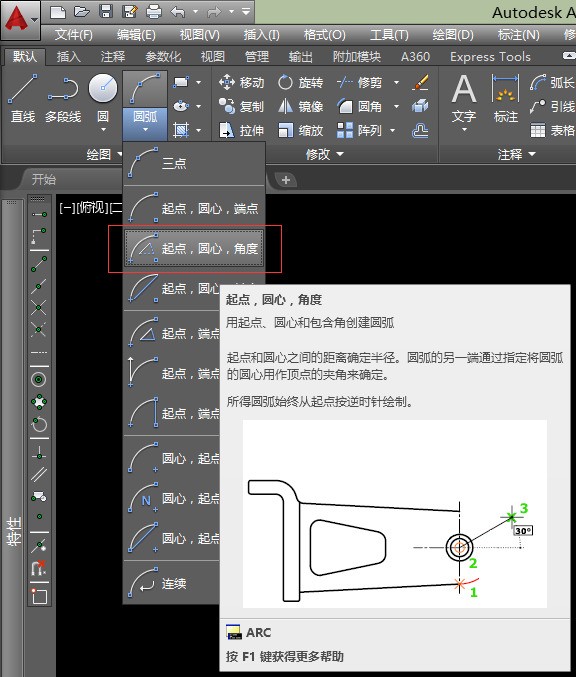Click the Fillet (圆角) tool
Screen dimensions: 576x677
coord(360,106)
